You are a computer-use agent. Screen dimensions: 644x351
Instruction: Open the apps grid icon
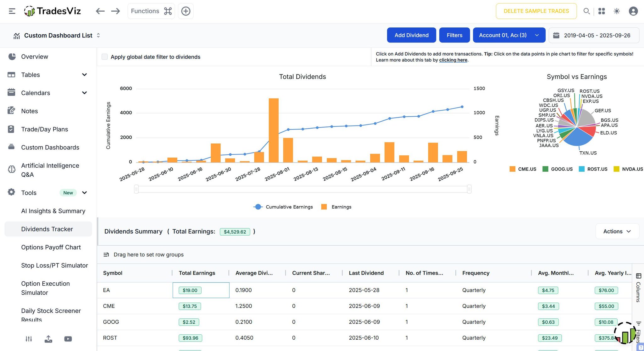point(602,11)
